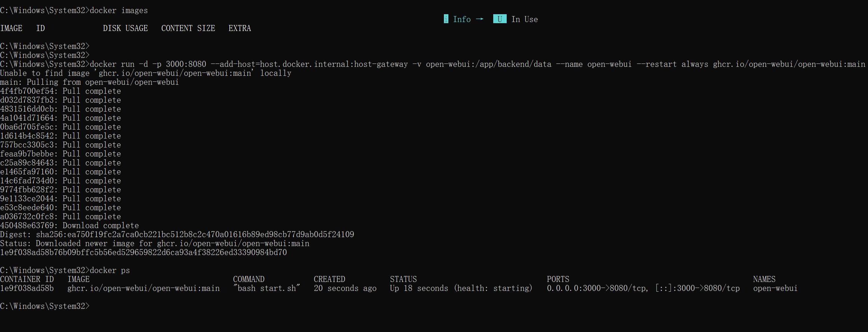Click container ID "1e9f038ad58b" in the docker ps row
868x332 pixels.
click(27, 288)
